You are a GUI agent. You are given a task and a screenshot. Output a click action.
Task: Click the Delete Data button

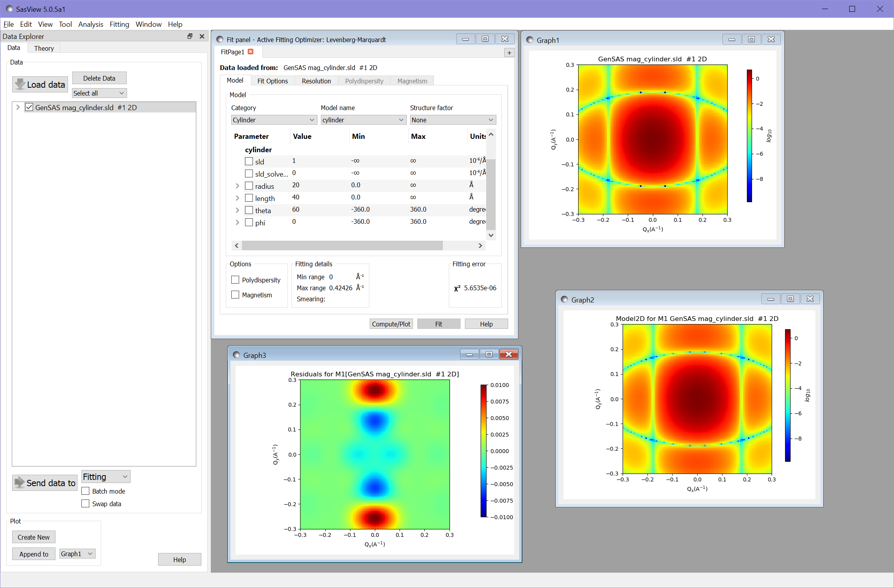click(99, 78)
